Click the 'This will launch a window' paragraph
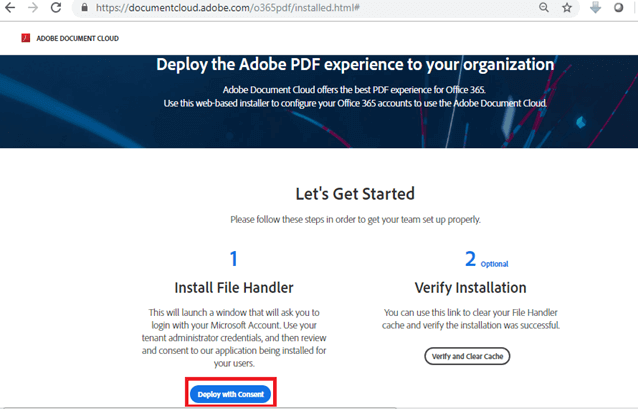638x409 pixels. click(x=234, y=338)
